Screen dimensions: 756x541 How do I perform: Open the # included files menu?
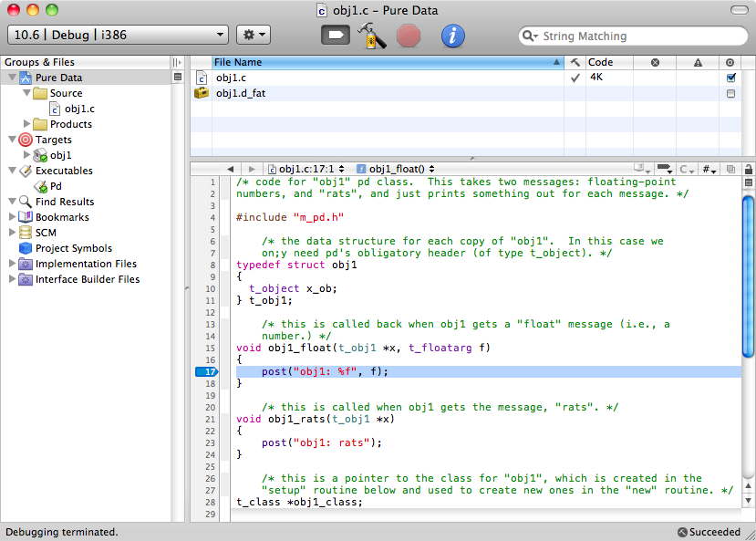[709, 170]
